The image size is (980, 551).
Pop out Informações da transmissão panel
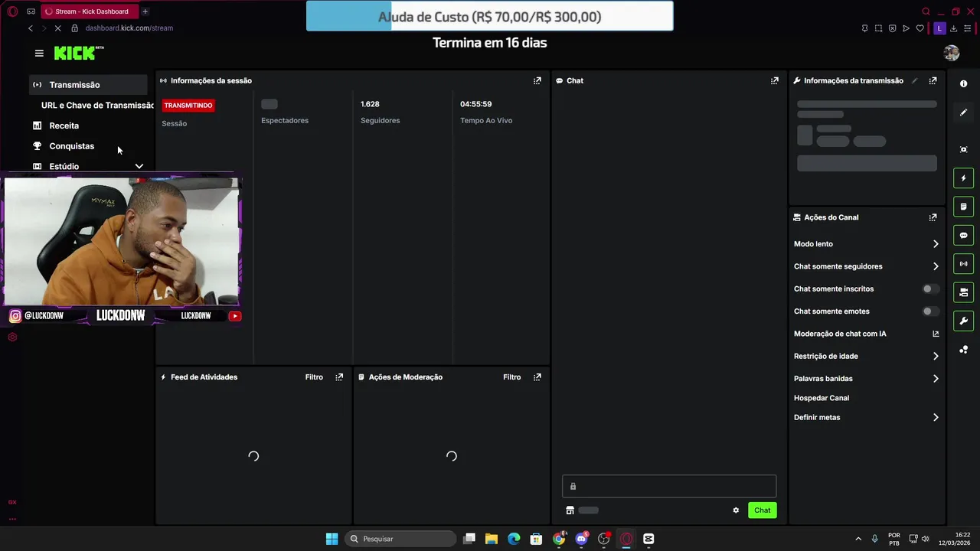(933, 80)
